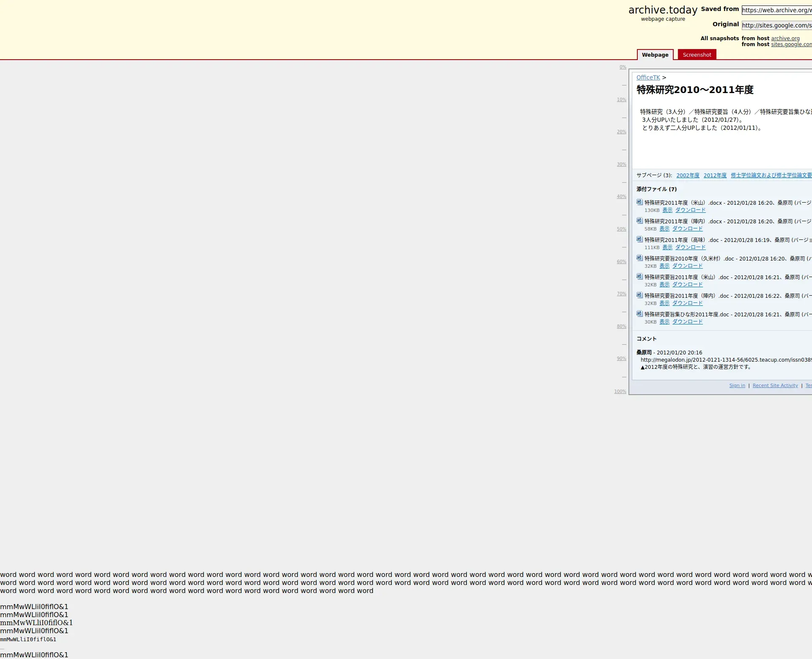Image resolution: width=812 pixels, height=659 pixels.
Task: Click Word icon for 特殊研究2011年度（陣内）.docx
Action: (639, 221)
